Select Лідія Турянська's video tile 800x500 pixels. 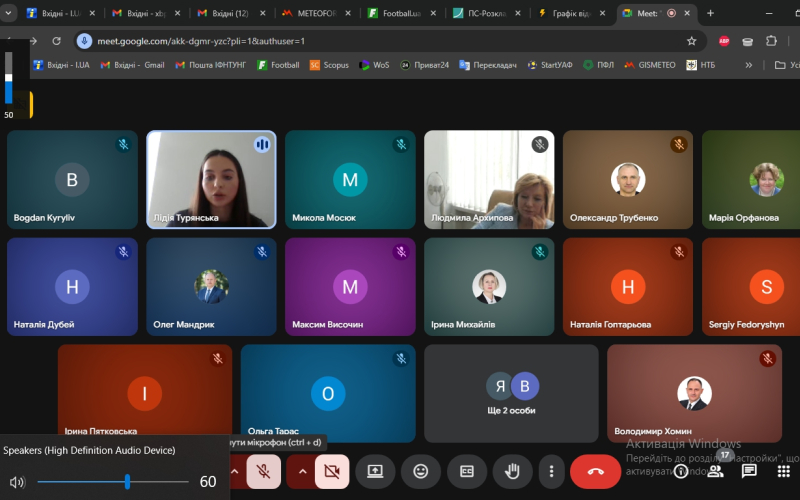pyautogui.click(x=211, y=180)
